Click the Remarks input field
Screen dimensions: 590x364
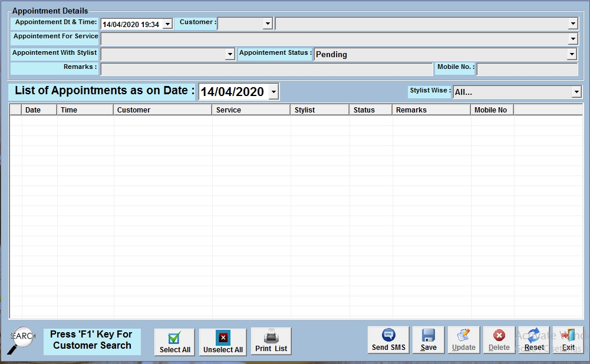click(x=266, y=69)
